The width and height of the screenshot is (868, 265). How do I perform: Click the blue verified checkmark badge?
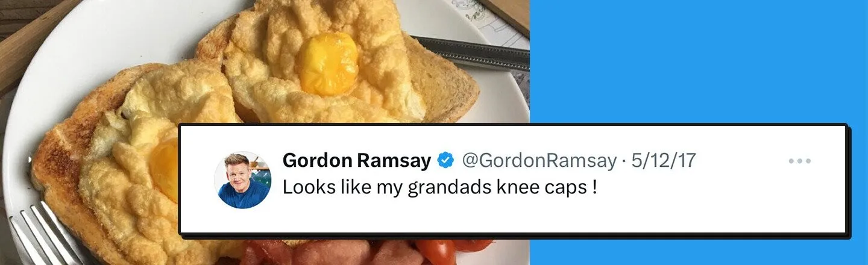(x=445, y=160)
